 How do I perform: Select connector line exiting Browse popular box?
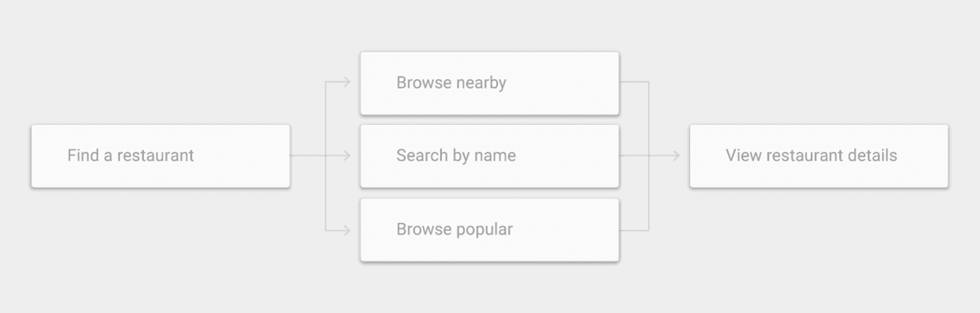click(x=634, y=230)
